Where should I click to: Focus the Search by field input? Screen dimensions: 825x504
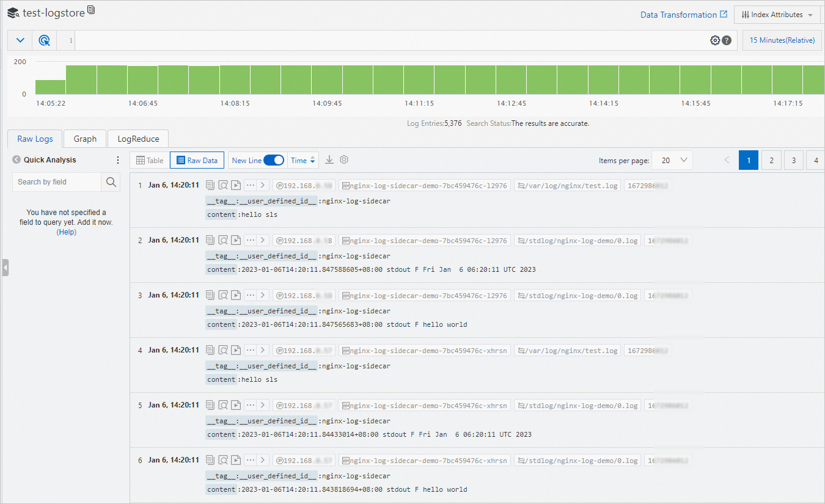coord(56,181)
